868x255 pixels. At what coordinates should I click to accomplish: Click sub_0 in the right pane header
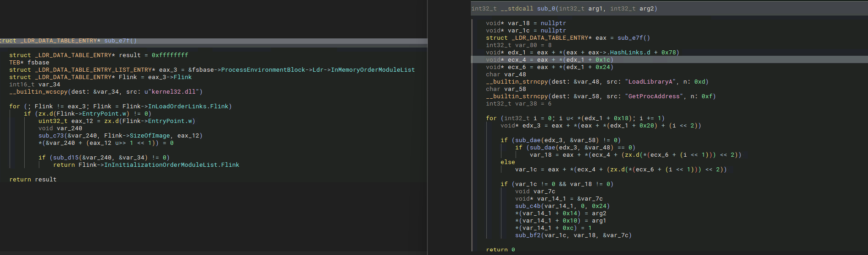pos(546,9)
